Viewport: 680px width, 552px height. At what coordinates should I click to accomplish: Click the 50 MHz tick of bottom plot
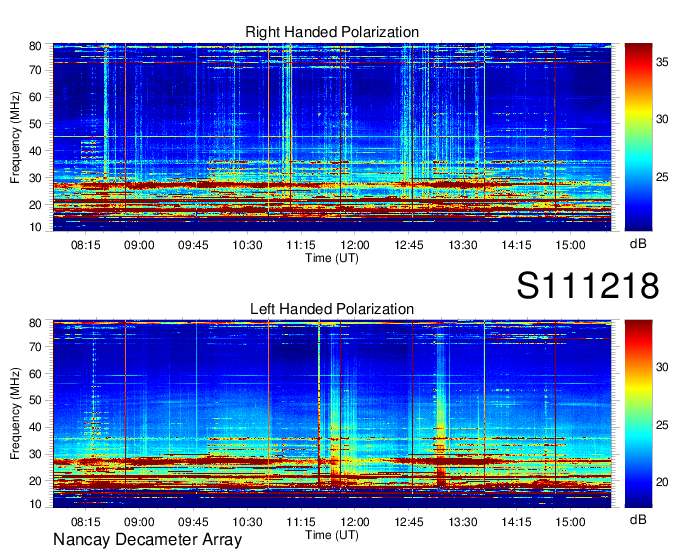click(35, 400)
